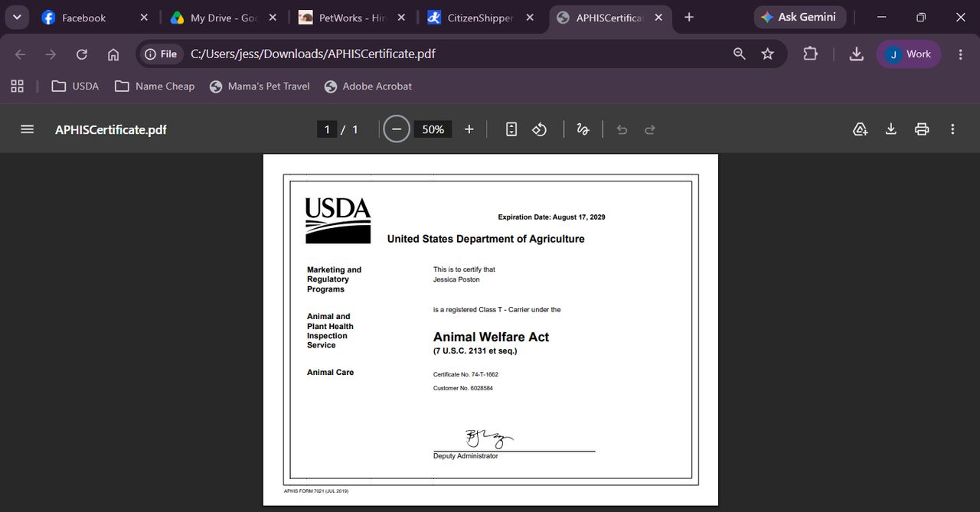This screenshot has height=512, width=980.
Task: Click the Jessica Poston name text
Action: [456, 279]
